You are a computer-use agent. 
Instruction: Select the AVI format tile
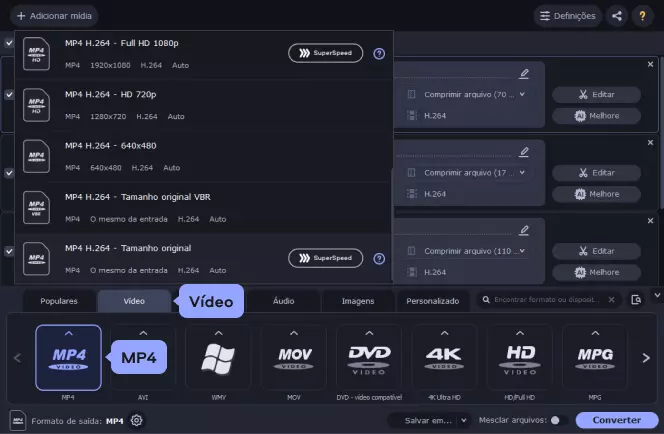143,358
